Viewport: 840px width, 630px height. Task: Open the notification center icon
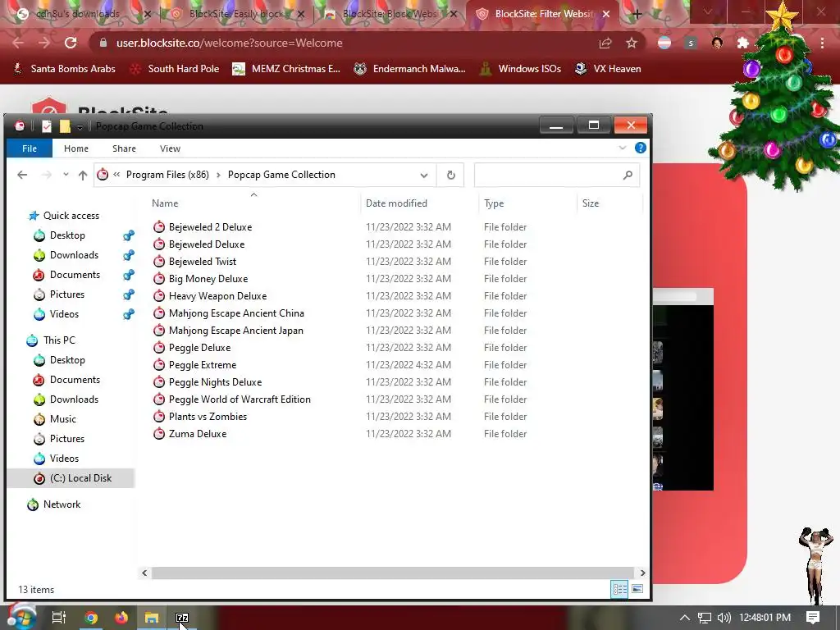813,618
